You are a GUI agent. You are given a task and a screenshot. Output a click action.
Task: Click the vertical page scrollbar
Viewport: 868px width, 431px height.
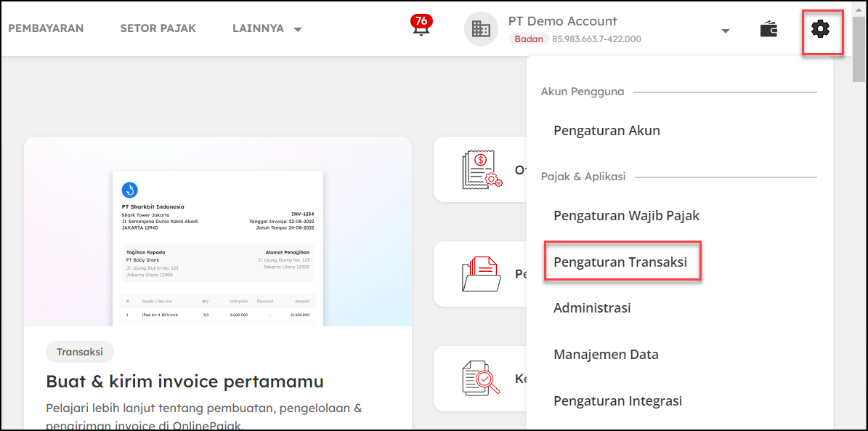[859, 218]
